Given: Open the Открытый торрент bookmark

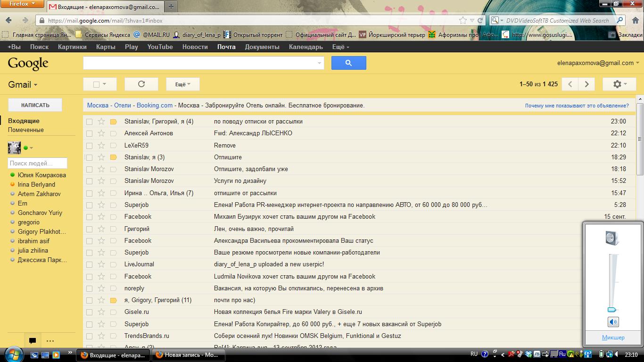Looking at the screenshot, I should 254,34.
